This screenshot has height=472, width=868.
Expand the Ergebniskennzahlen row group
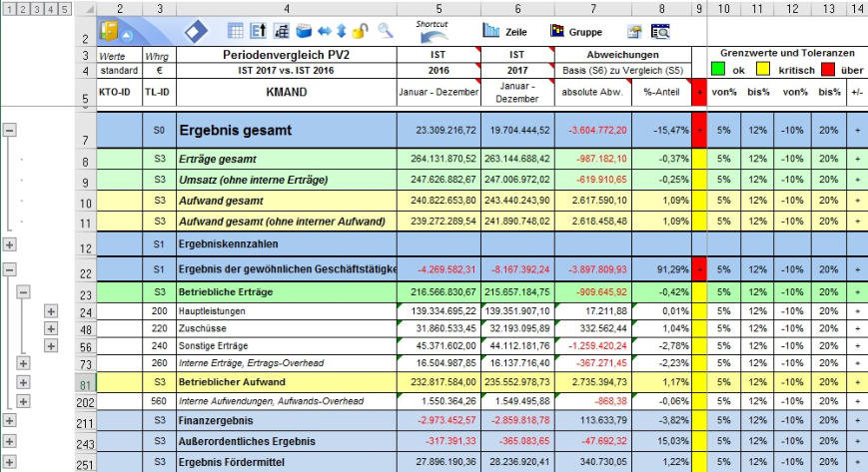click(x=9, y=244)
